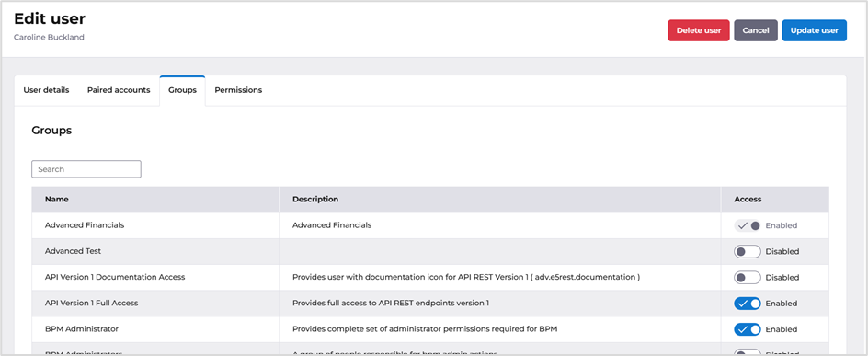Select the Advanced Financials name cell

tap(155, 225)
